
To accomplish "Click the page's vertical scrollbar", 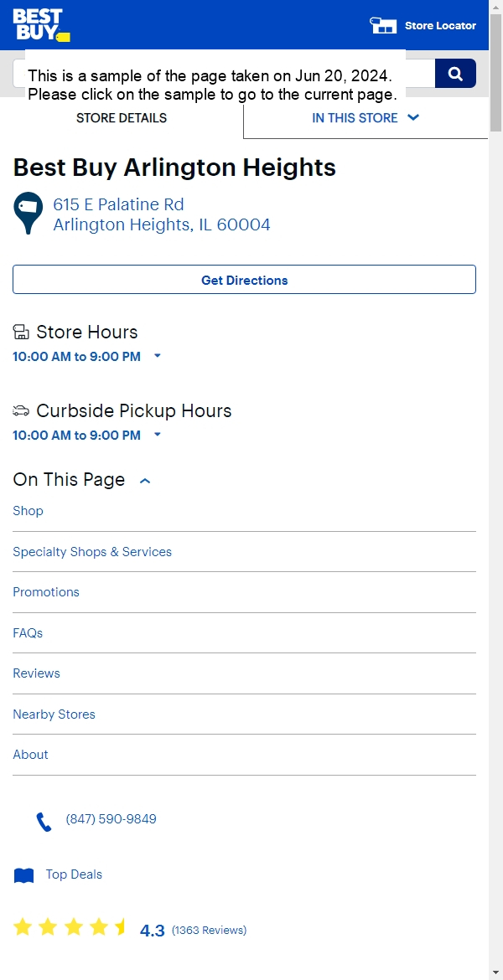I will click(495, 503).
